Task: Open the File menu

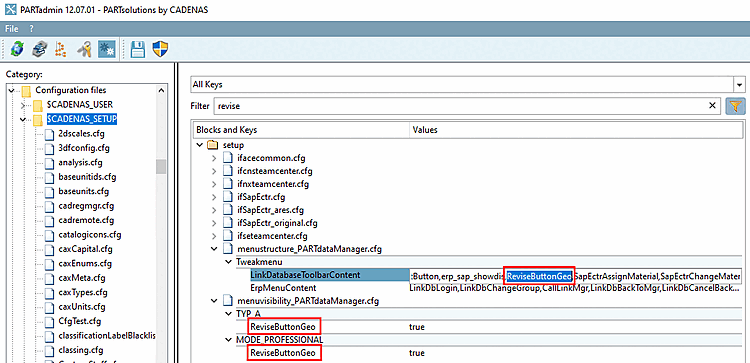Action: click(x=12, y=28)
